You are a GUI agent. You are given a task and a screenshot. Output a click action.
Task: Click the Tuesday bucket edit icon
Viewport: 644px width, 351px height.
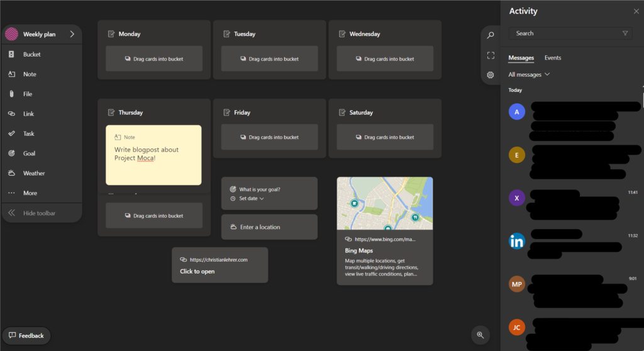point(226,34)
